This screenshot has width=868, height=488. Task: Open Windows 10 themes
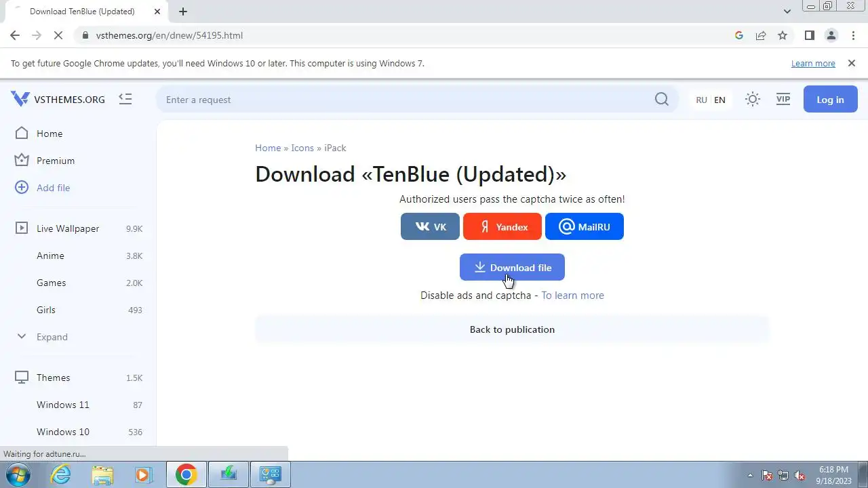pos(62,432)
